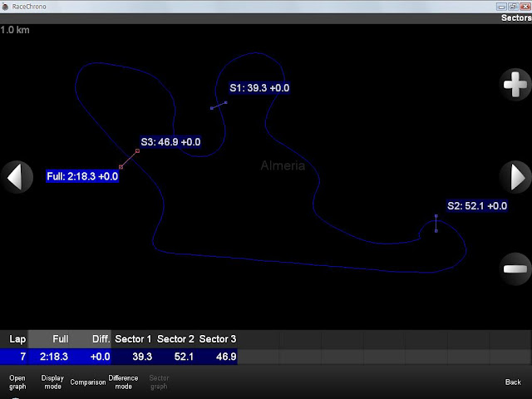Viewport: 532px width, 399px height.
Task: Select the S1: 39.3 sector label
Action: (x=259, y=88)
